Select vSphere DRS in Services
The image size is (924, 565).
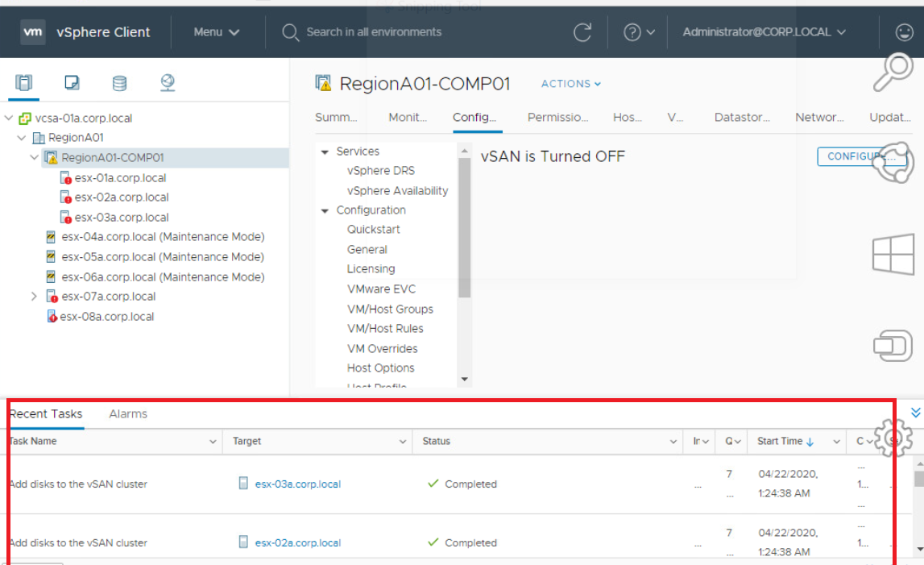tap(381, 171)
